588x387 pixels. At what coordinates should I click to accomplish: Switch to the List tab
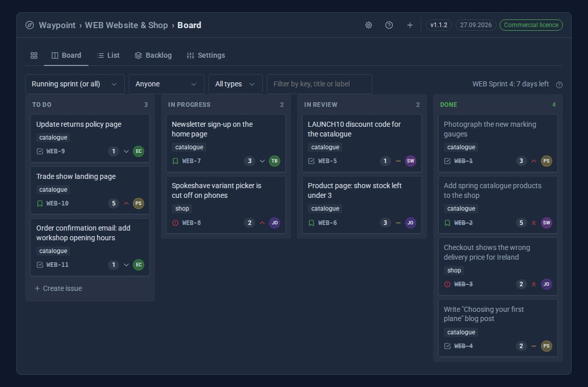[108, 56]
